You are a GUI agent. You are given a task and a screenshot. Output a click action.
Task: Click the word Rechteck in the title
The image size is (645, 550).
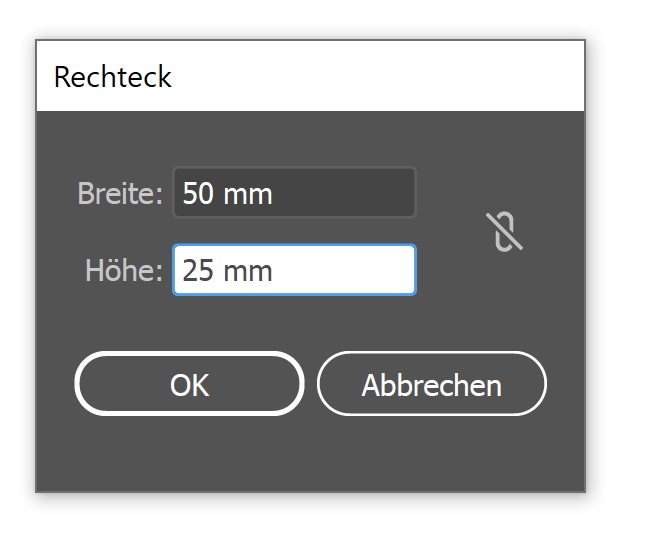click(112, 77)
